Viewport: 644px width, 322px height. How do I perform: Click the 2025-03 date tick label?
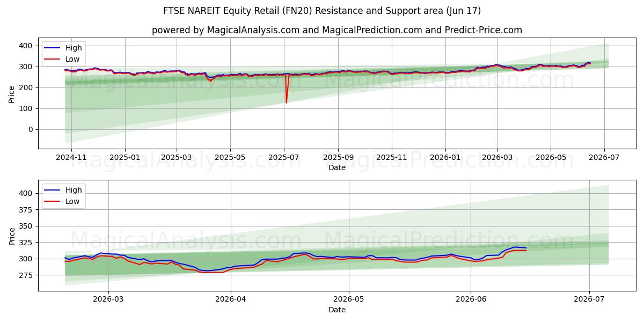coord(177,158)
